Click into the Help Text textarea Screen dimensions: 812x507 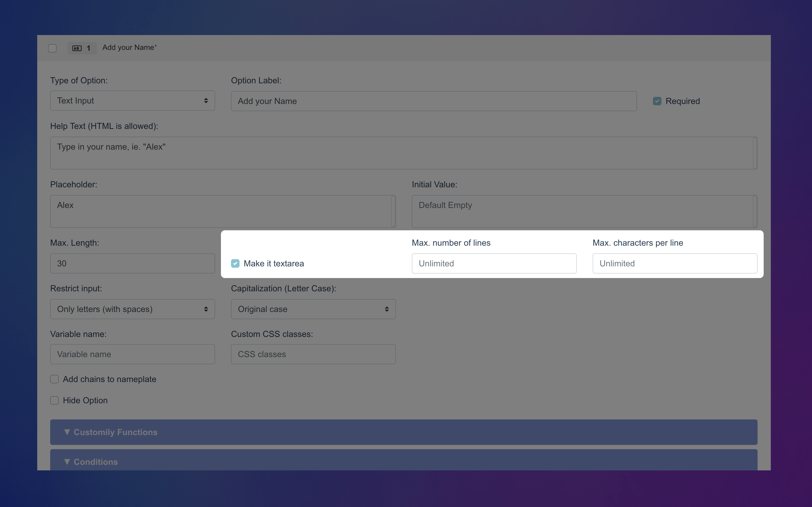tap(401, 153)
